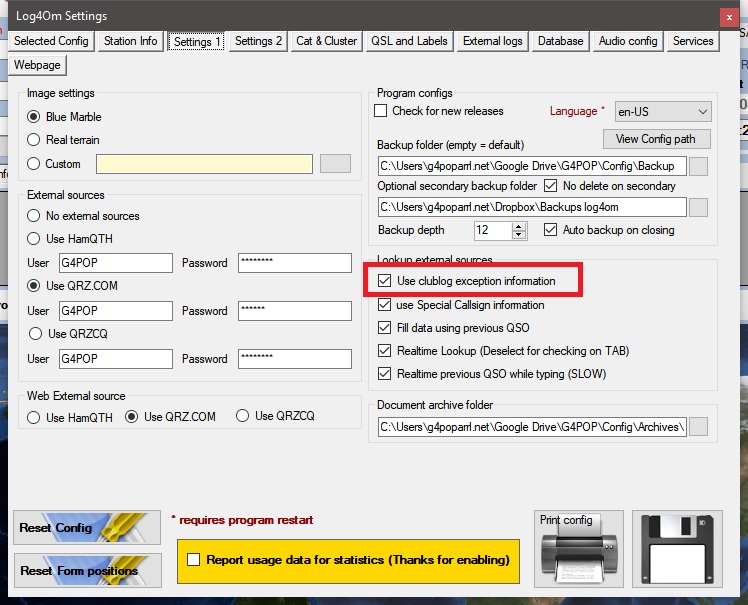This screenshot has width=748, height=605.
Task: Click the secondary backup folder path field
Action: pyautogui.click(x=532, y=207)
